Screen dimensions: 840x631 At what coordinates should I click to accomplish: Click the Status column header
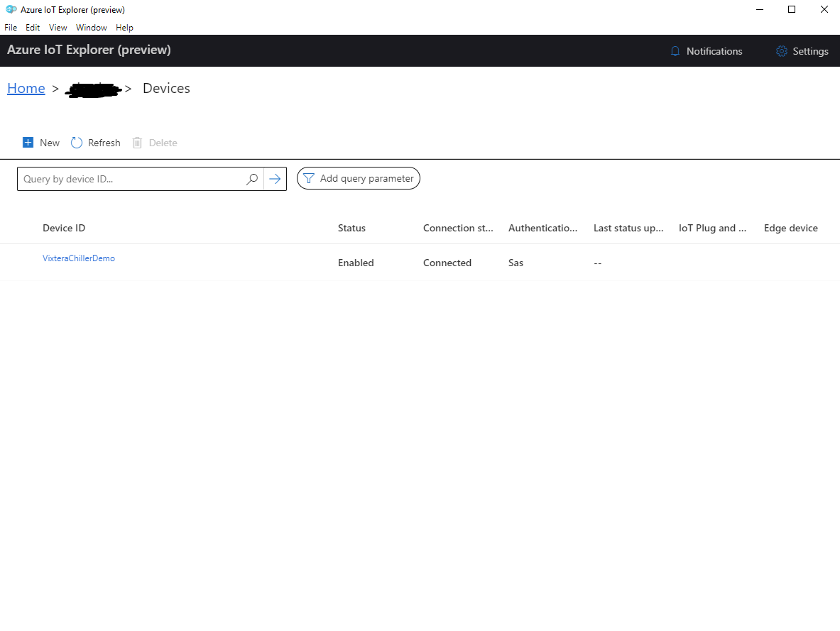click(352, 228)
